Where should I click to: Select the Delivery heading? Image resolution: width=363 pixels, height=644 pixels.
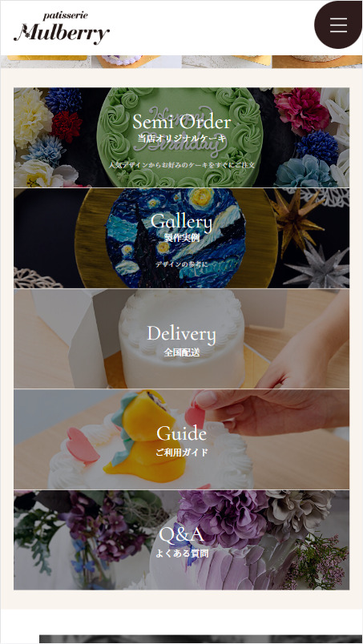[x=181, y=333]
